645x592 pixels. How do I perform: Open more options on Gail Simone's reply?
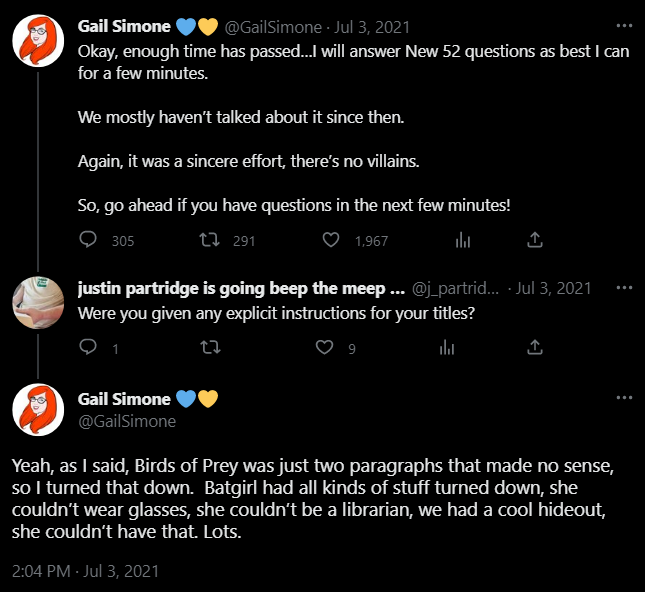pyautogui.click(x=624, y=397)
